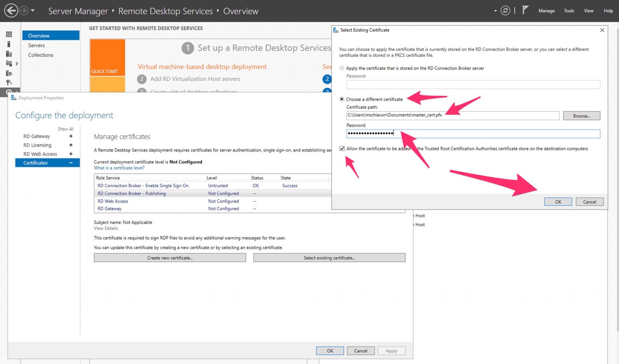Screen dimensions: 619x364
Task: Click Show All in Deployment Properties
Action: click(x=66, y=129)
